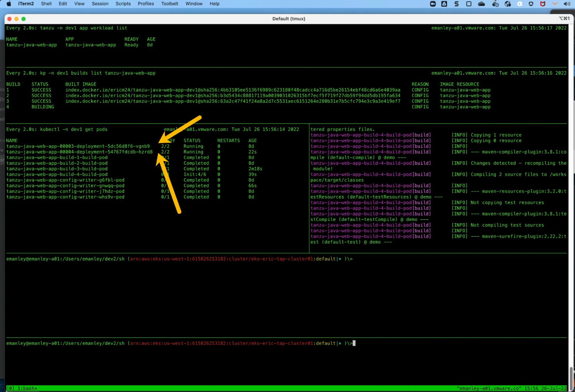
Task: Click the globe shield VPN icon
Action: tap(508, 4)
